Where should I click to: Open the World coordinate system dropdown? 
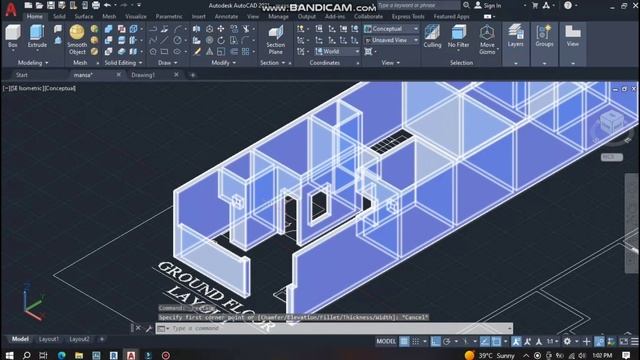click(x=337, y=51)
